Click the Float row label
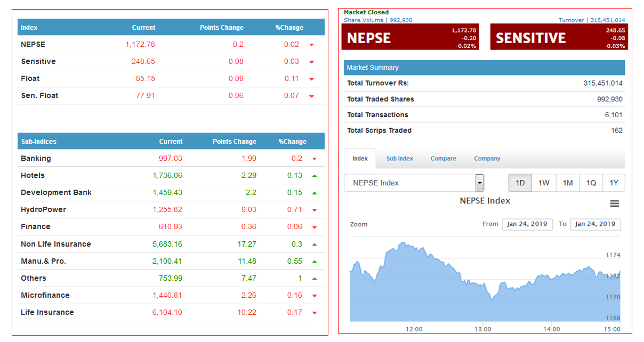Viewport: 644px width, 342px height. [30, 78]
